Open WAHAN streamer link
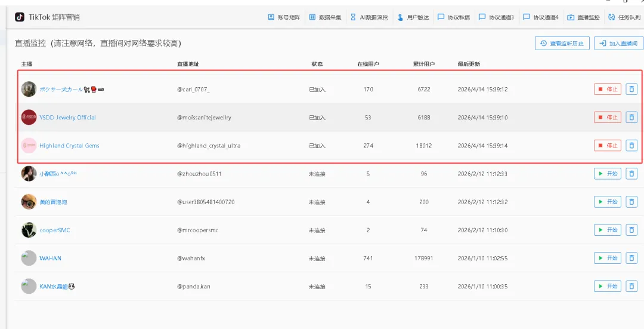Viewport: 644px width, 329px height. point(50,259)
